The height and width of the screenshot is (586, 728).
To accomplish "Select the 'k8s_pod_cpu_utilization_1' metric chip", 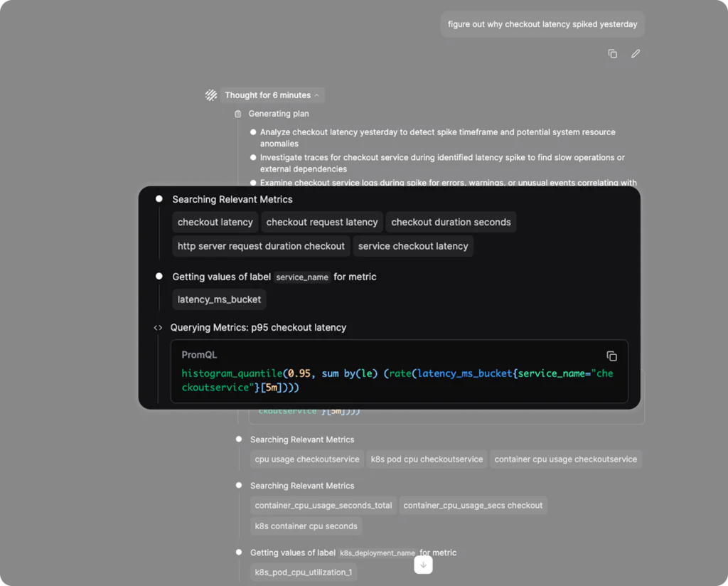I will pyautogui.click(x=304, y=572).
